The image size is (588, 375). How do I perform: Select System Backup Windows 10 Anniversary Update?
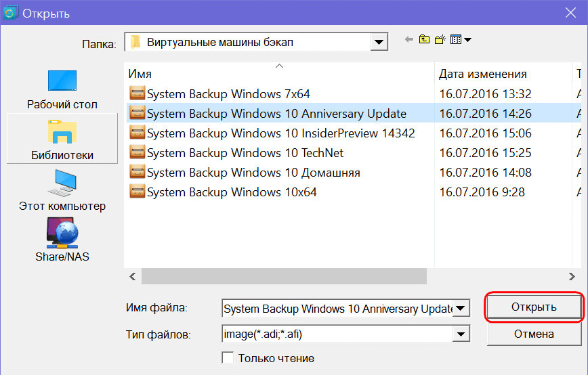point(276,113)
